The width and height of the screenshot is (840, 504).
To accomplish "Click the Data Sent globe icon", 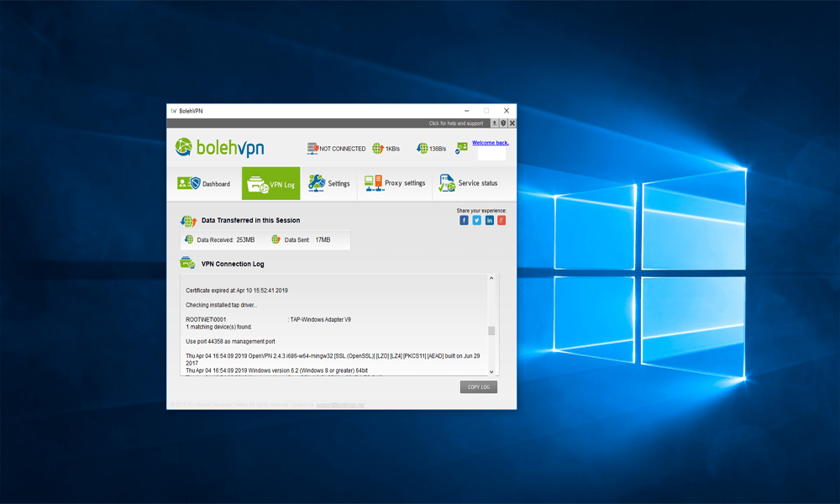I will 276,239.
